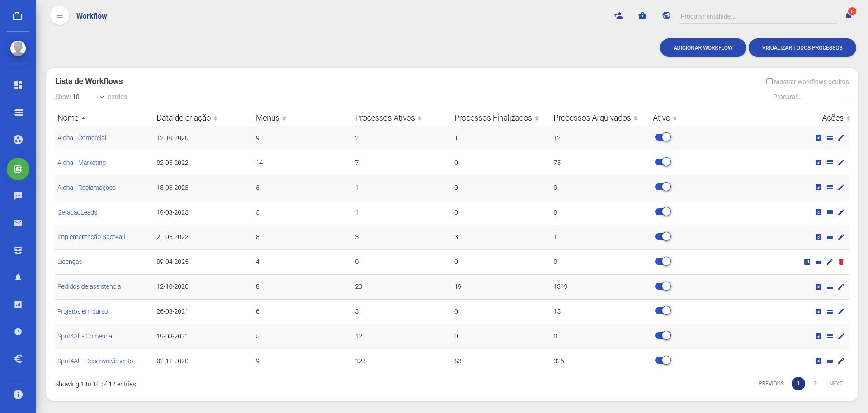The width and height of the screenshot is (868, 413).
Task: Open the Show entries count dropdown
Action: [x=88, y=97]
